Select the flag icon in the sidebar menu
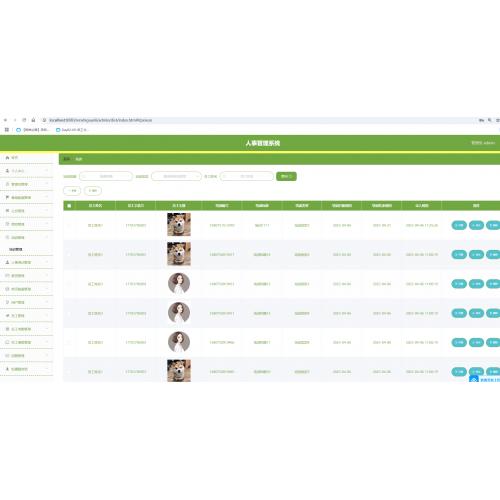 (x=7, y=197)
